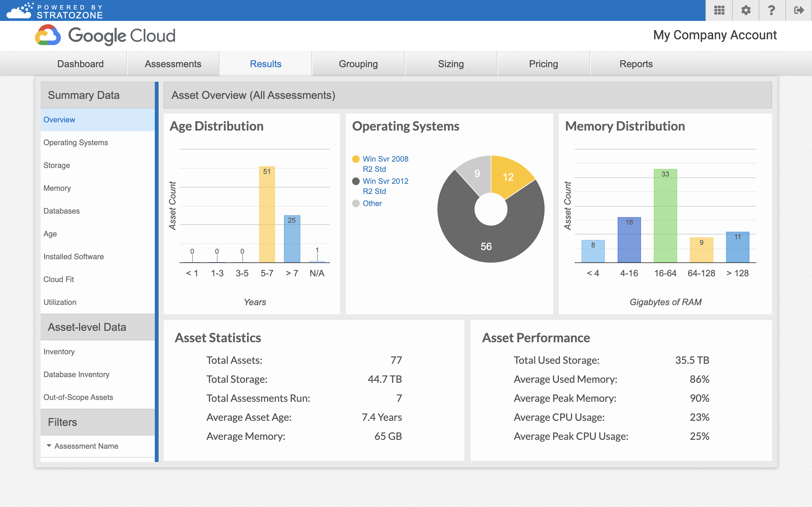Open the Grouping menu item
812x507 pixels.
pos(358,64)
